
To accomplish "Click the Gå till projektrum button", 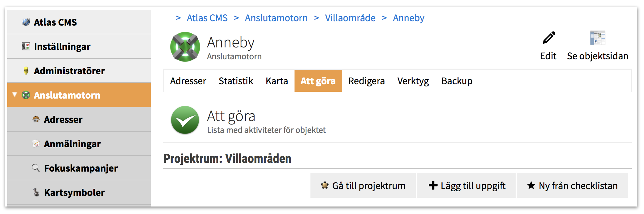I will point(363,185).
